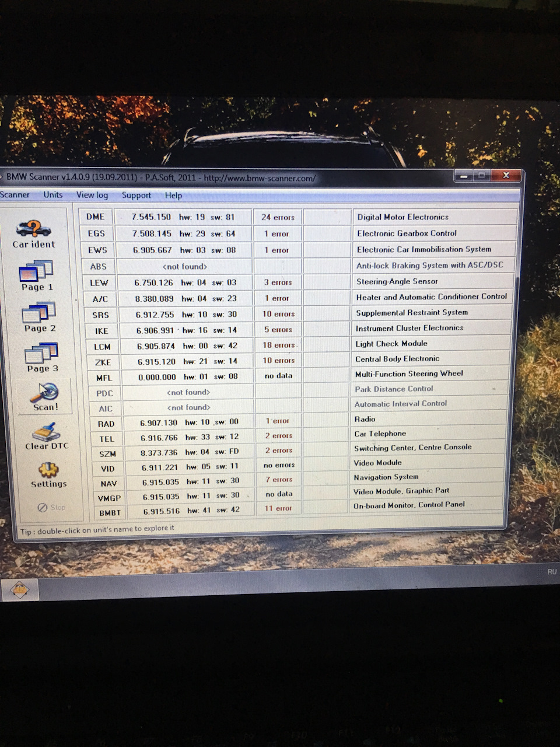Click 'Steering-Angle Sensor' description
Viewport: 560px width, 747px height.
click(x=397, y=281)
